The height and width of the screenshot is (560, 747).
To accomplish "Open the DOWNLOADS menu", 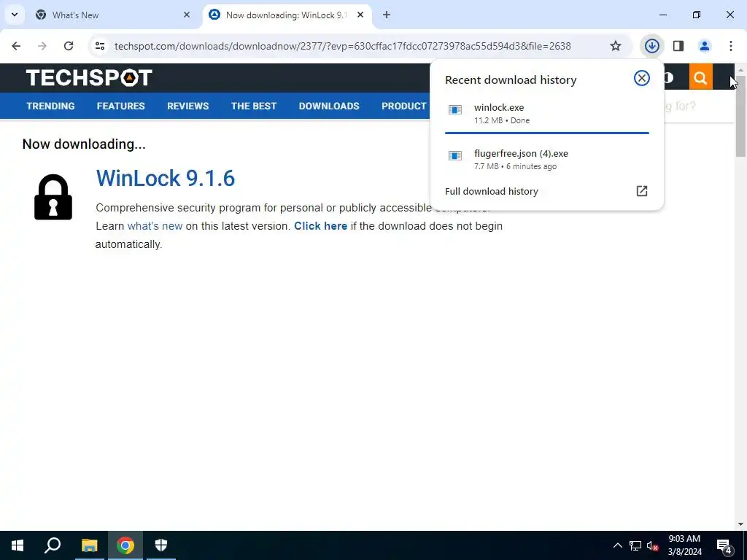I will click(329, 106).
